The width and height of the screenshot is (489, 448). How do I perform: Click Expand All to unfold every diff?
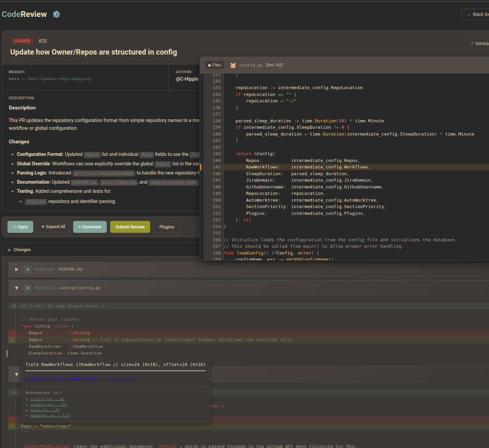pyautogui.click(x=53, y=227)
